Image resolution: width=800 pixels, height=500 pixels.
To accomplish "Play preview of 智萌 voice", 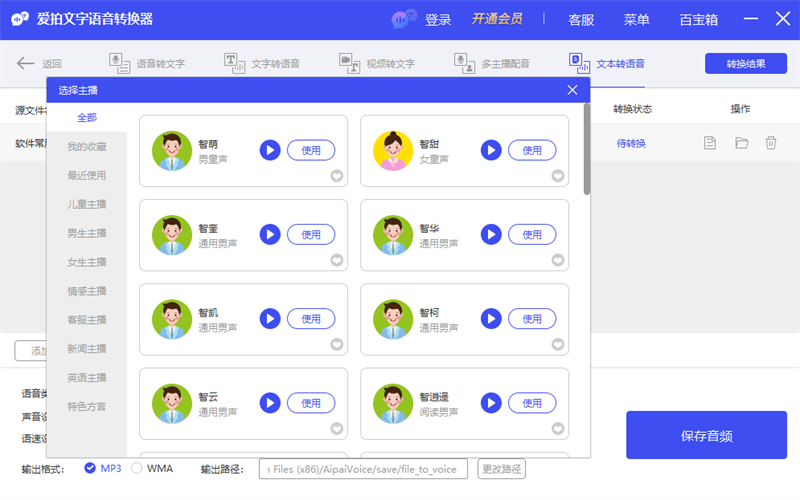I will coord(270,150).
